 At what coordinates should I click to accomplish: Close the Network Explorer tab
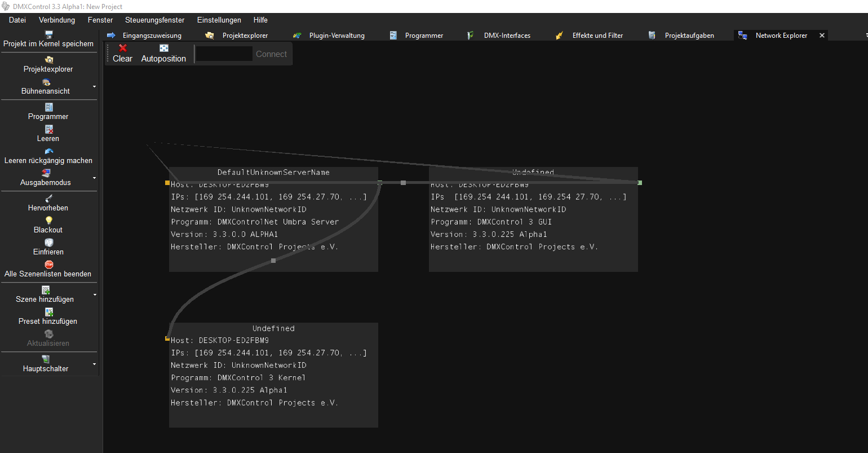coord(822,36)
